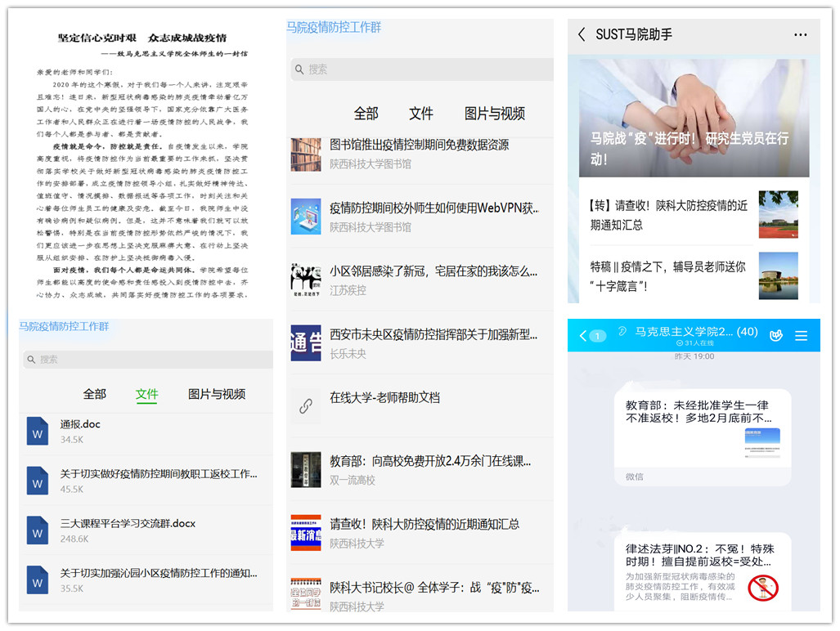Select the green underlined 文件 tab
Viewport: 840px width, 631px height.
pyautogui.click(x=147, y=394)
